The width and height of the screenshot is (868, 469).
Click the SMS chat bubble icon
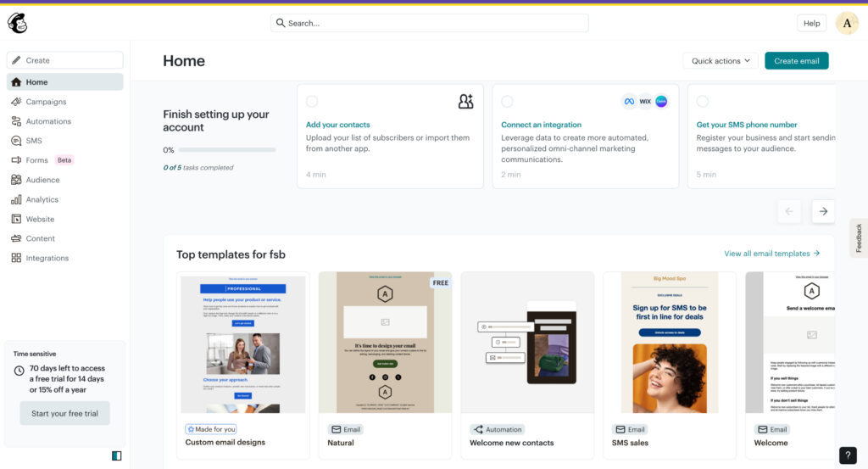(16, 141)
